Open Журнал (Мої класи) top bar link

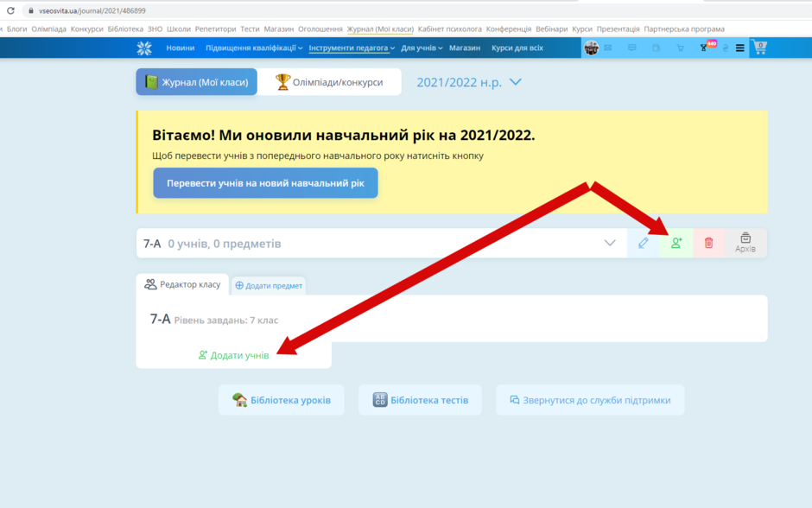point(380,29)
